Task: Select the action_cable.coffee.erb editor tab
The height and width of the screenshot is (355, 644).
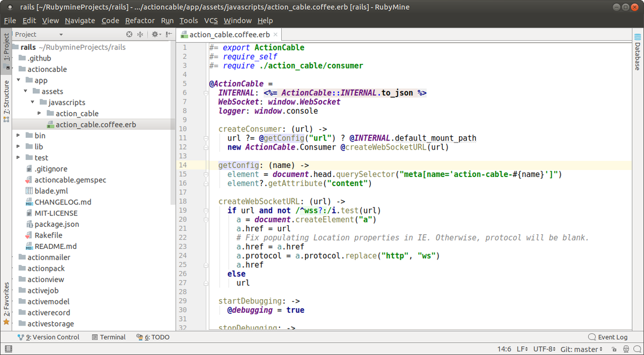Action: point(230,35)
